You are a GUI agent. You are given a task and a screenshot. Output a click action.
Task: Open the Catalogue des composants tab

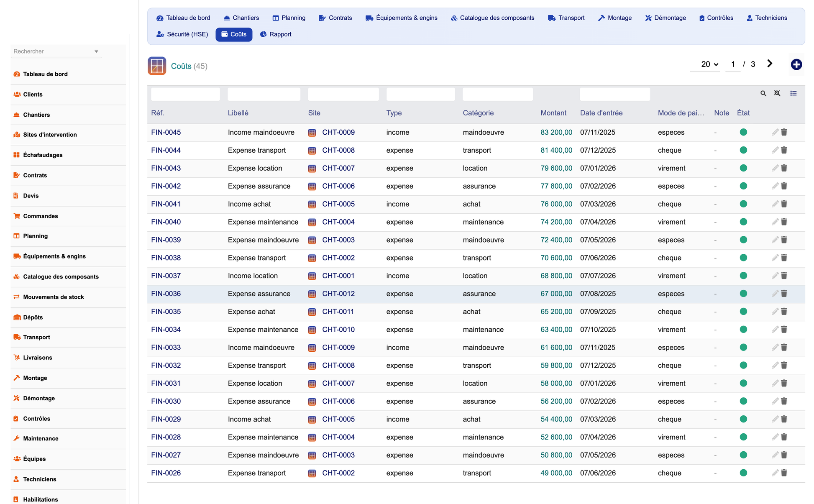493,18
